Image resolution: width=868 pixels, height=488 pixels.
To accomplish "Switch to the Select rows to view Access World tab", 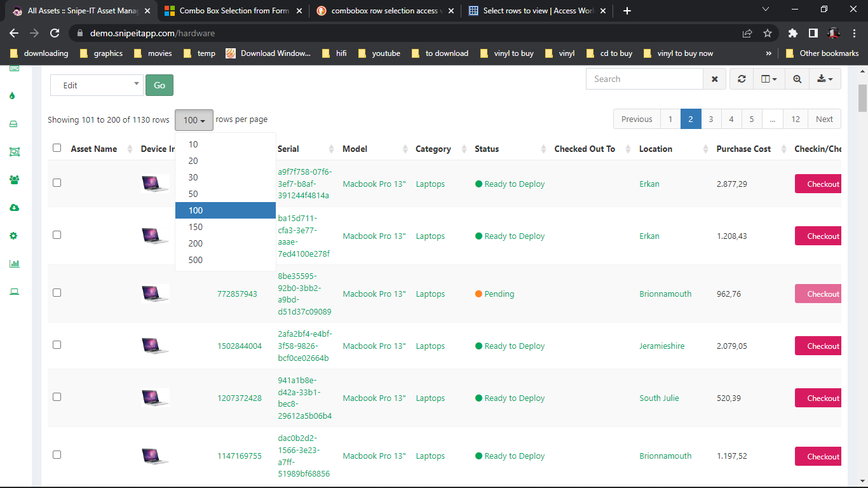I will [538, 11].
